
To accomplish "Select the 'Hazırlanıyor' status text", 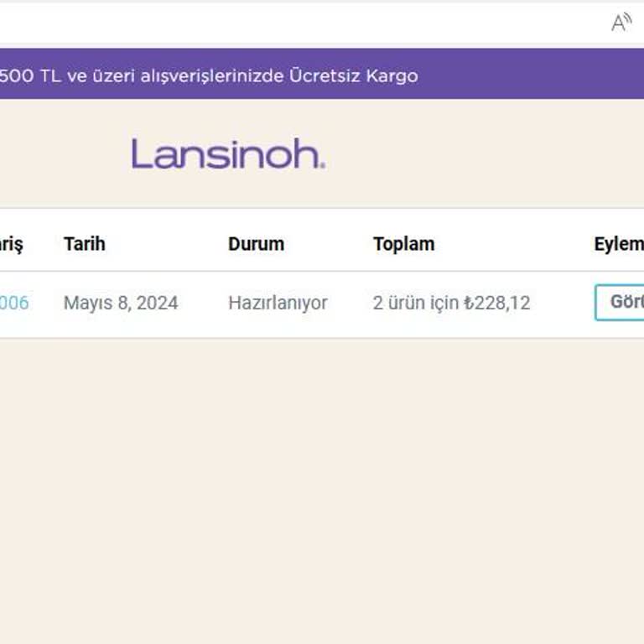I will point(278,303).
